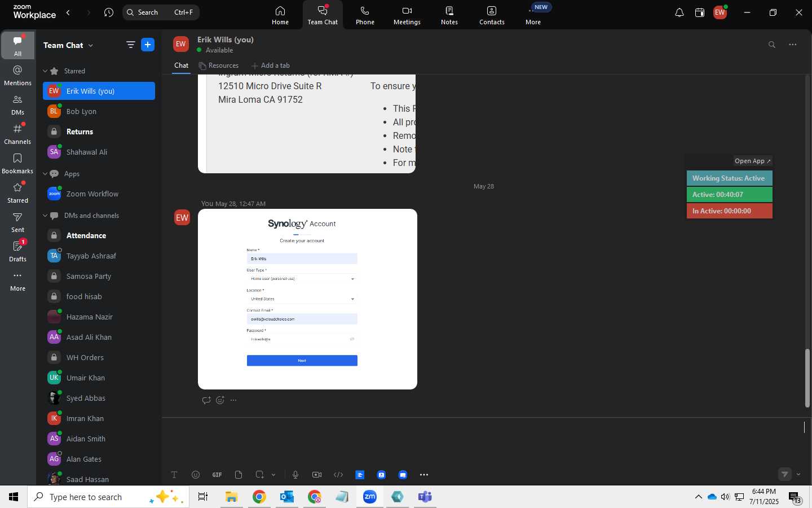Open More in left sidebar
The image size is (812, 508).
point(18,281)
